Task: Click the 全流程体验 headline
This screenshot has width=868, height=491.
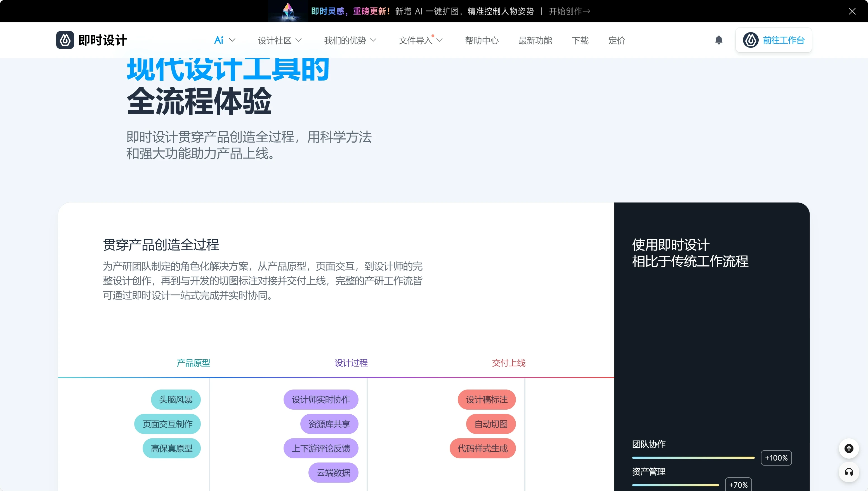Action: pos(199,101)
